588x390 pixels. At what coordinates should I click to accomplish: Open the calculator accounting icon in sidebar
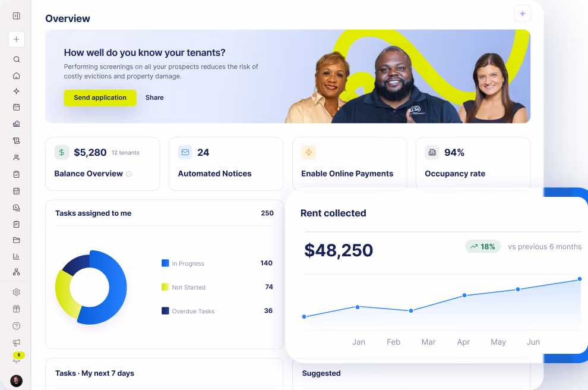pos(17,191)
